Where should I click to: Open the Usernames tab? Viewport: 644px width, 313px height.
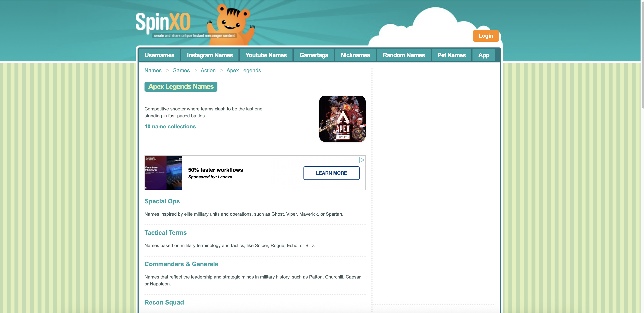point(159,55)
